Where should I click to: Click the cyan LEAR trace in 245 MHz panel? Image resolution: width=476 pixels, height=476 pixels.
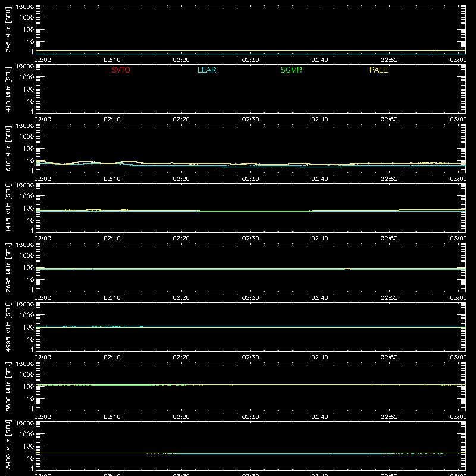[250, 54]
